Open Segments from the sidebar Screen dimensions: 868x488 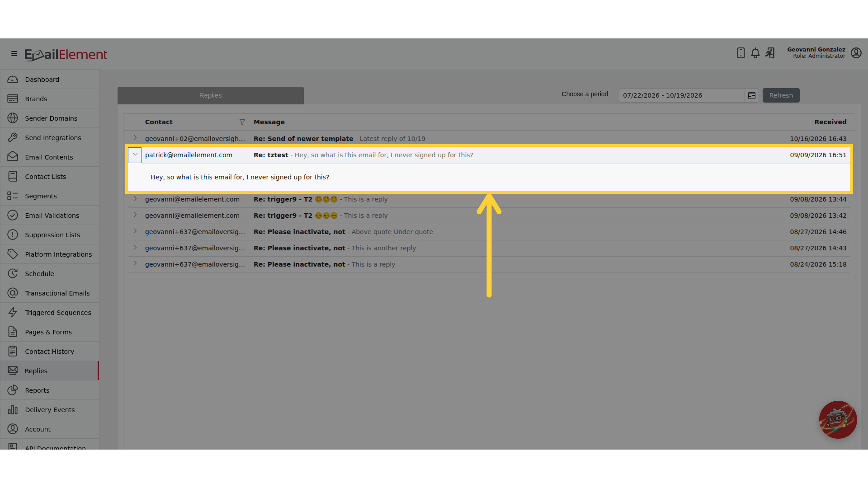[50, 196]
